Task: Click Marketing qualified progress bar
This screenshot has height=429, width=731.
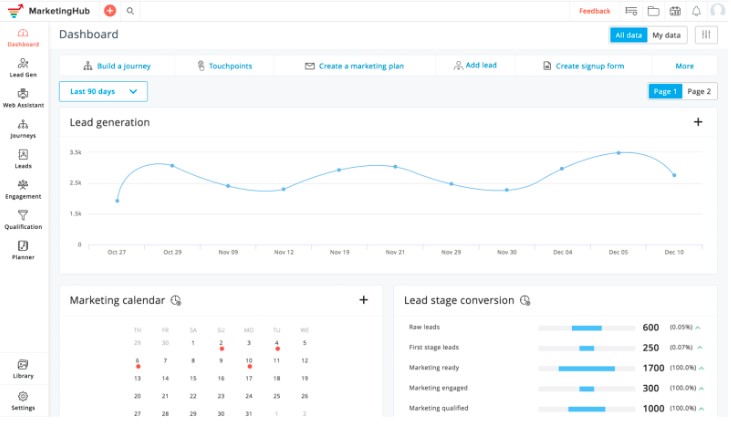Action: 586,409
